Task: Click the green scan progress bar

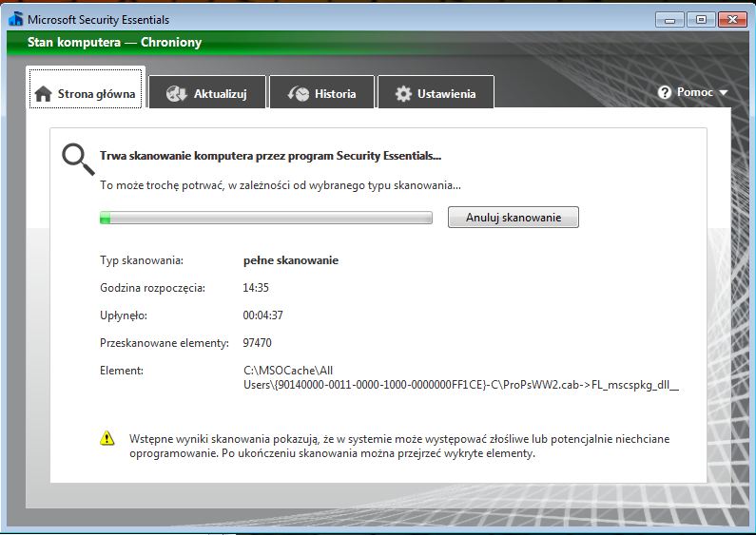Action: point(266,218)
